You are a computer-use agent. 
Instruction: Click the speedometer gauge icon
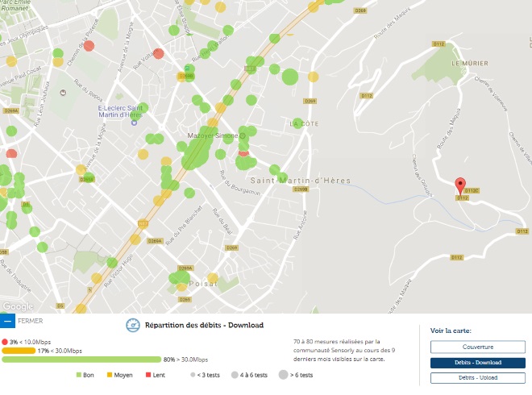133,325
